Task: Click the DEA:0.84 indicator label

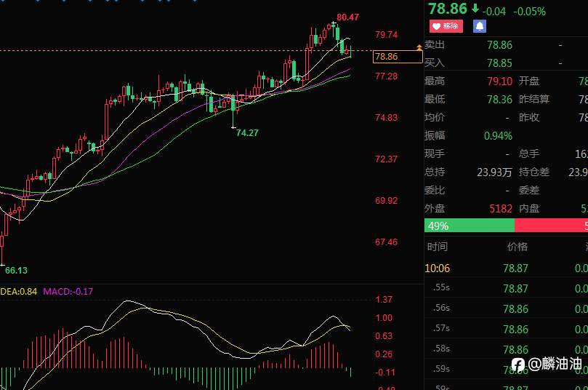Action: (18, 292)
